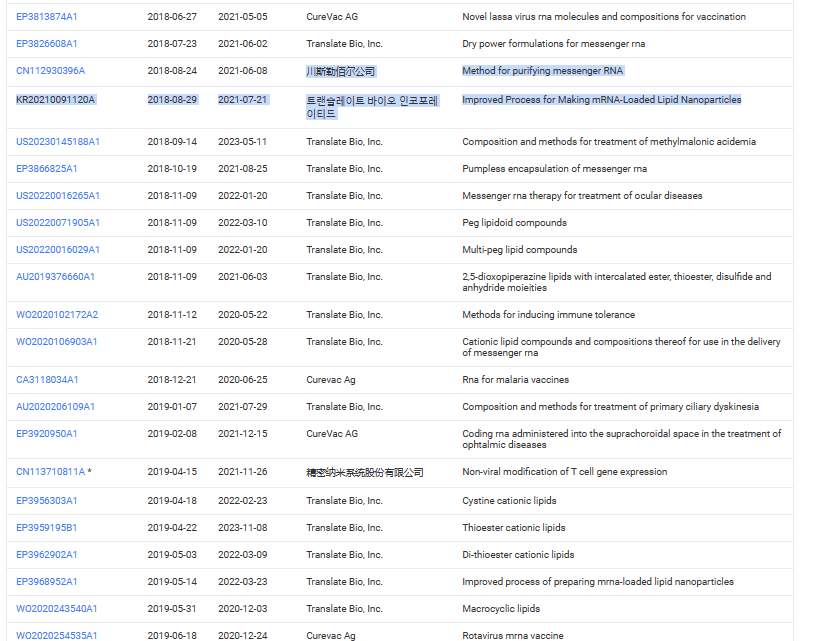Click the CureVac AG assignee in the EP3813874A1 row

(332, 17)
